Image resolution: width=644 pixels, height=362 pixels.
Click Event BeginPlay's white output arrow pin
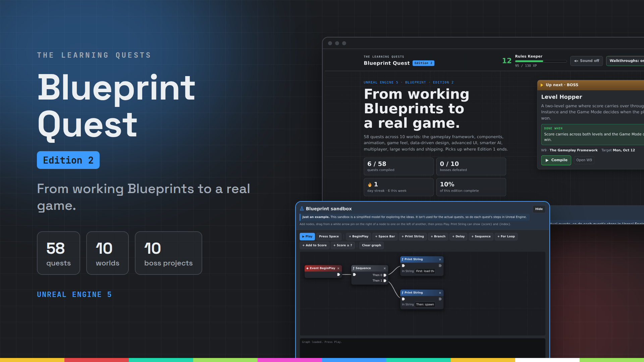338,275
